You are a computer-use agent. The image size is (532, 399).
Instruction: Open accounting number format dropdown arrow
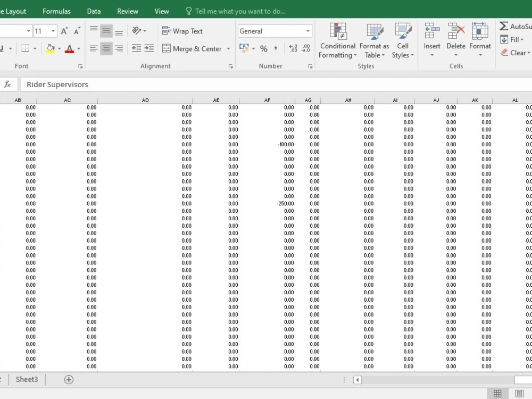pyautogui.click(x=253, y=48)
